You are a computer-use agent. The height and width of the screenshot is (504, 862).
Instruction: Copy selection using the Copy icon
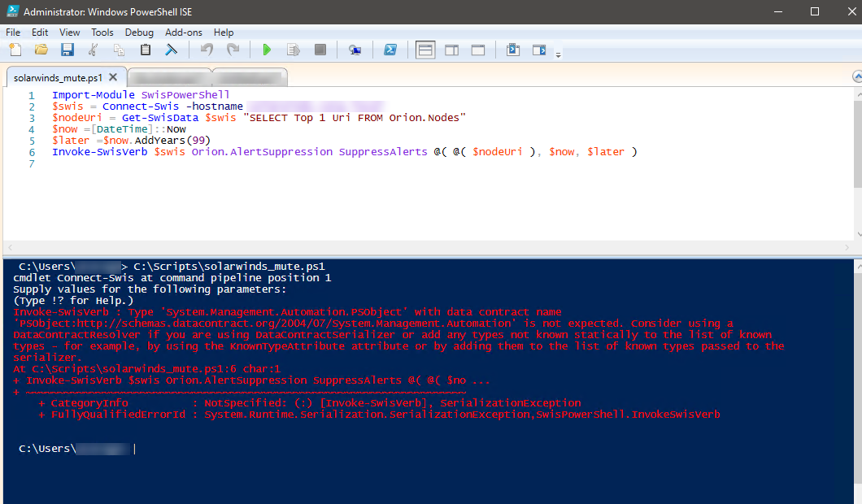(119, 50)
